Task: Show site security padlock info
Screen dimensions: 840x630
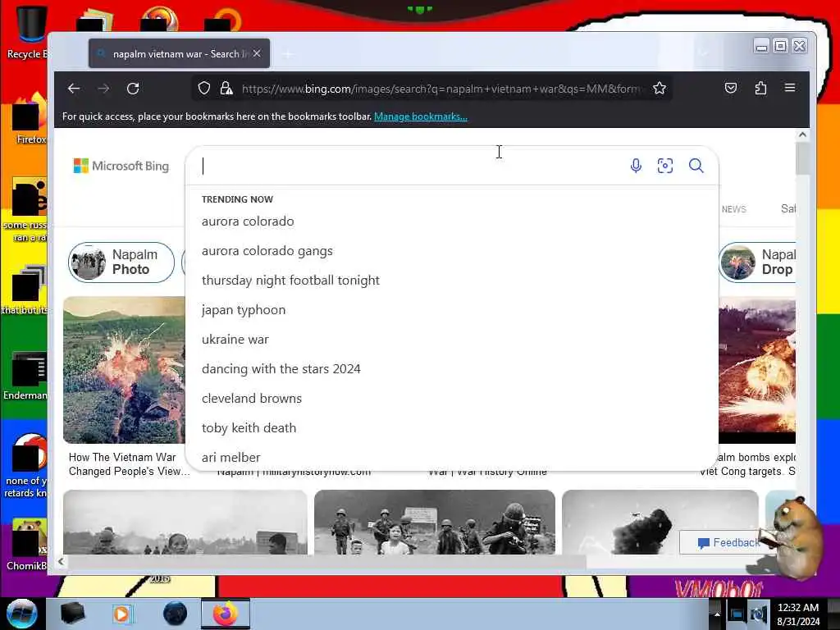Action: click(226, 89)
